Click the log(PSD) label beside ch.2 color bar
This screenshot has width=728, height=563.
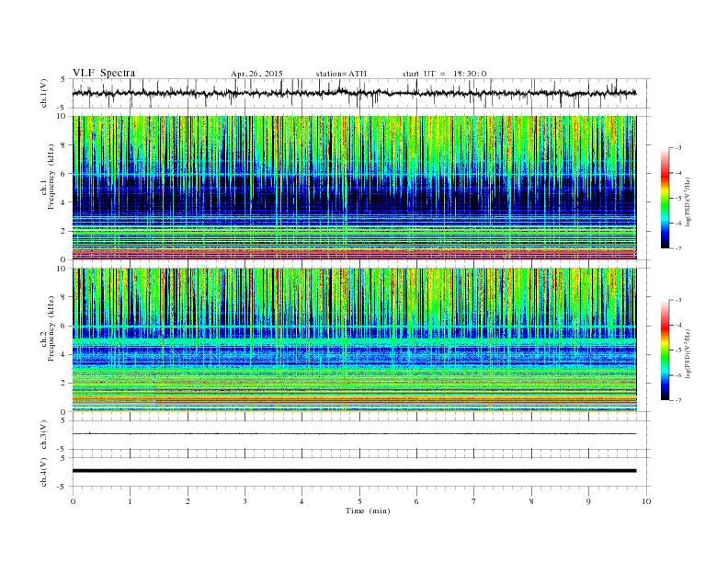[688, 353]
